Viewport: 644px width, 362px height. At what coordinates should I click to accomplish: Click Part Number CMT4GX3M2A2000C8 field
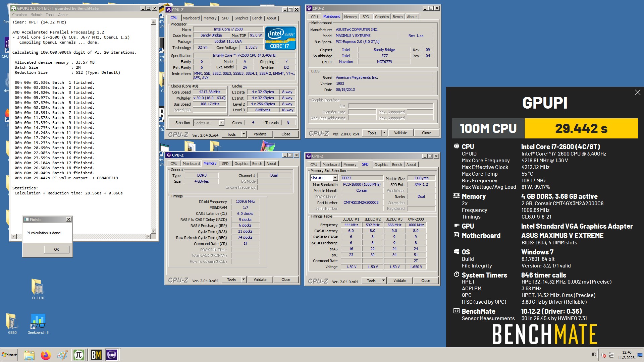coord(362,202)
